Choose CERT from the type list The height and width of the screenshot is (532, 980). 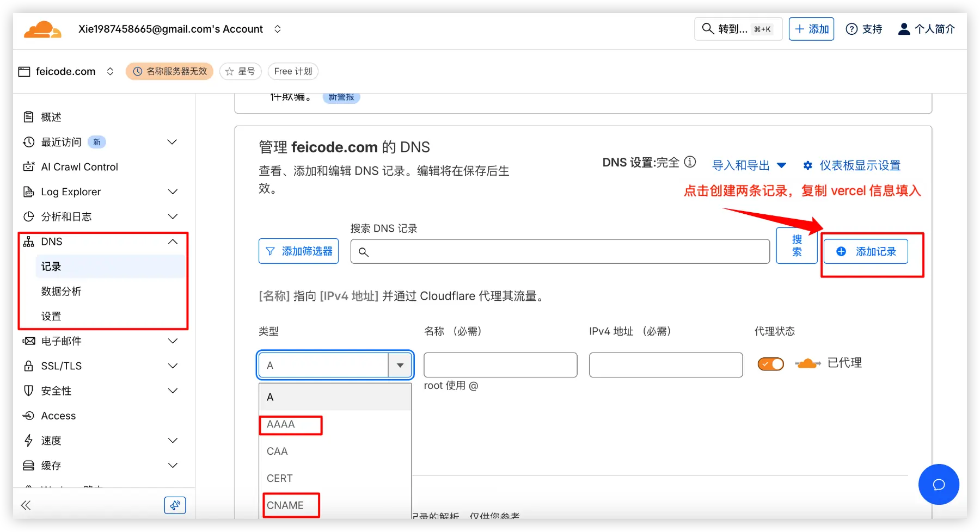pos(335,479)
